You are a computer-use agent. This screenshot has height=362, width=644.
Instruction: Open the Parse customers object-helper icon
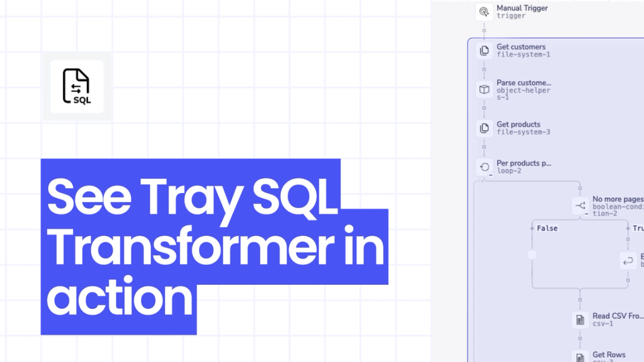[x=484, y=89]
